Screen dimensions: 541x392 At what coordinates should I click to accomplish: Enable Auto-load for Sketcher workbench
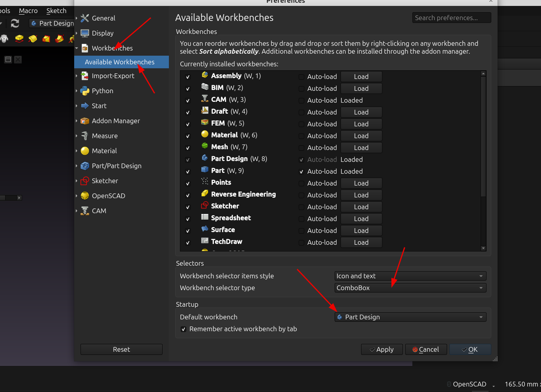(301, 207)
